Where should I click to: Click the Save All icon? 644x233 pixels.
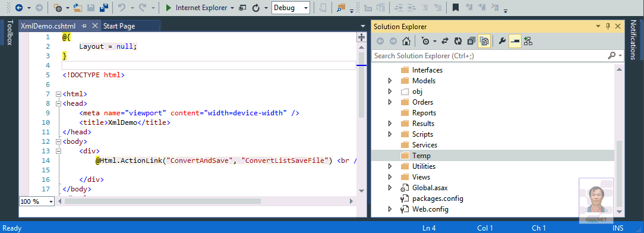click(x=104, y=8)
